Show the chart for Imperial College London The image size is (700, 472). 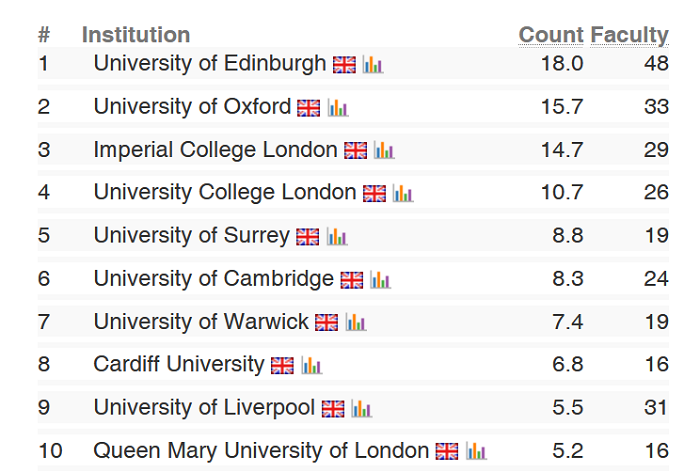click(x=384, y=151)
